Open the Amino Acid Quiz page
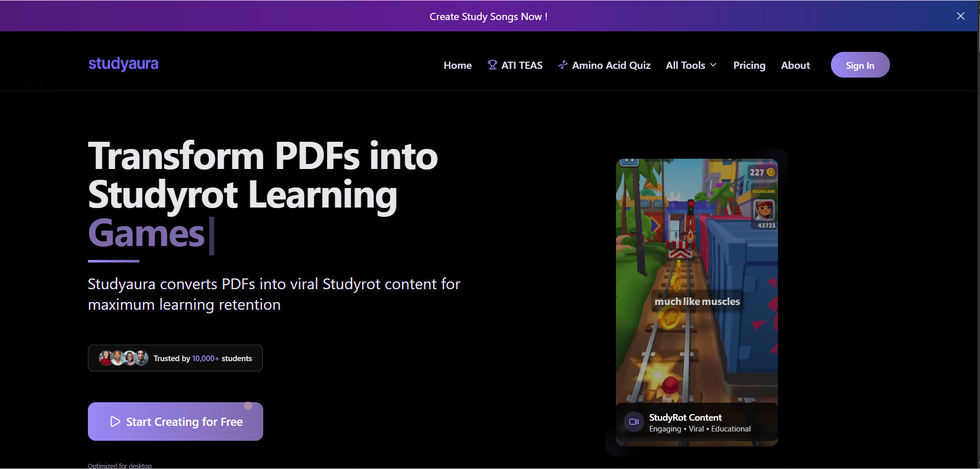Viewport: 980px width, 469px height. click(605, 65)
